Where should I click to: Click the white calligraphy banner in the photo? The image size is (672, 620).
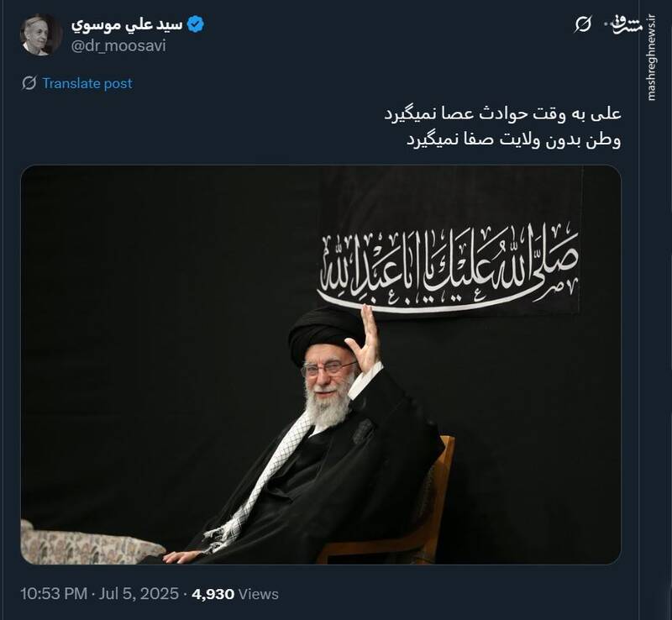449,268
